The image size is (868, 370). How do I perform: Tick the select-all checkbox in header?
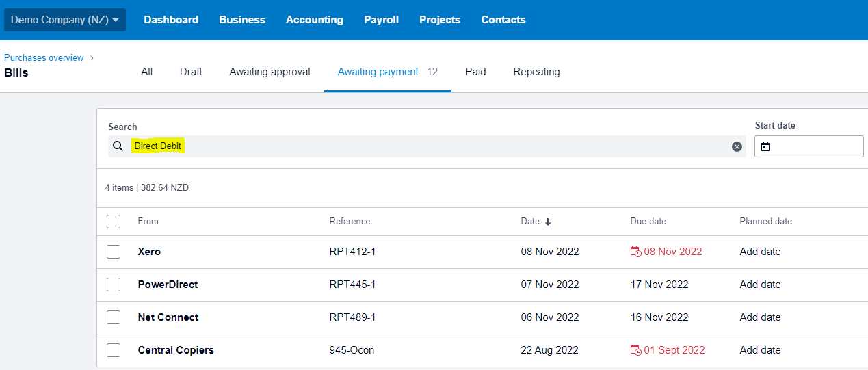pyautogui.click(x=114, y=222)
